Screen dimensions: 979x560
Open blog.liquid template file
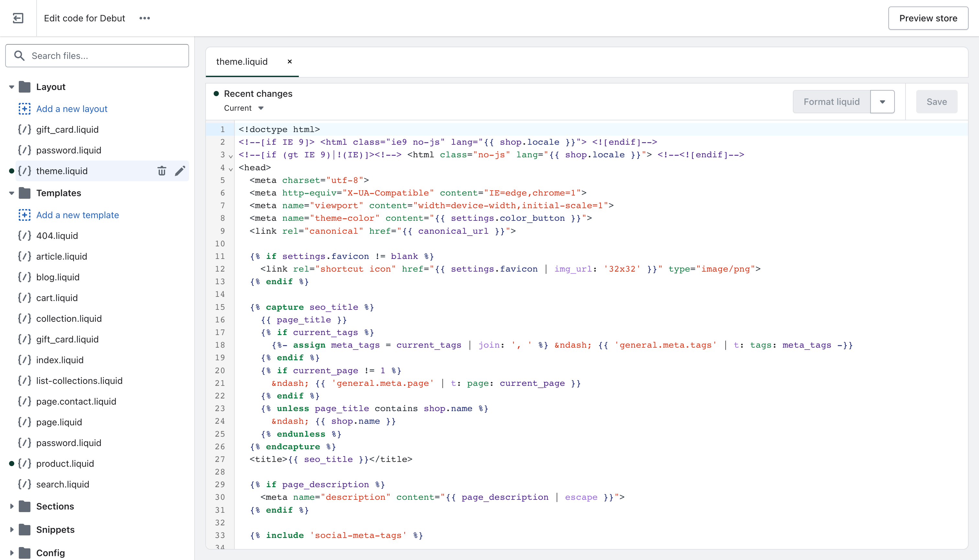[58, 277]
